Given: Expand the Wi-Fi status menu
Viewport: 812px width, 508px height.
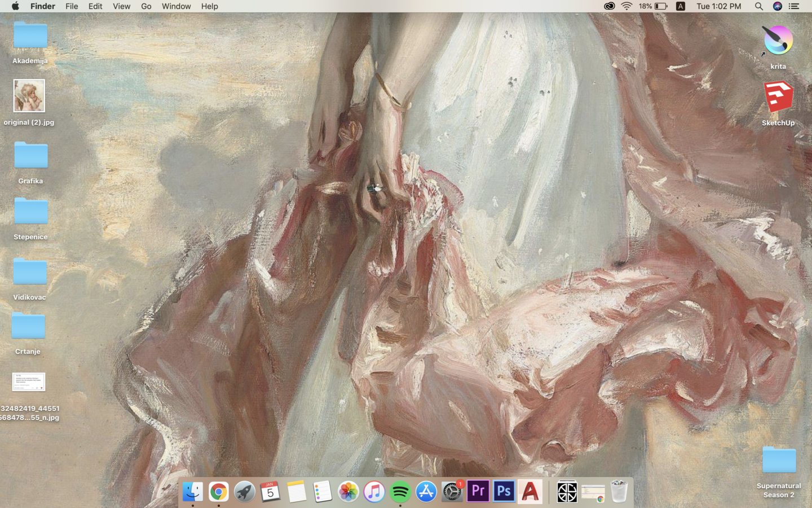Looking at the screenshot, I should coord(626,6).
